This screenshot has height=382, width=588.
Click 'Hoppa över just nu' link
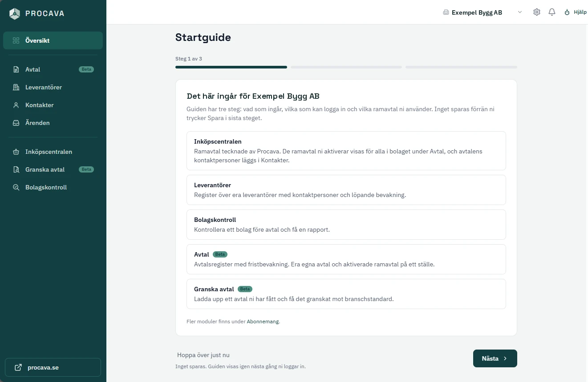click(x=203, y=355)
